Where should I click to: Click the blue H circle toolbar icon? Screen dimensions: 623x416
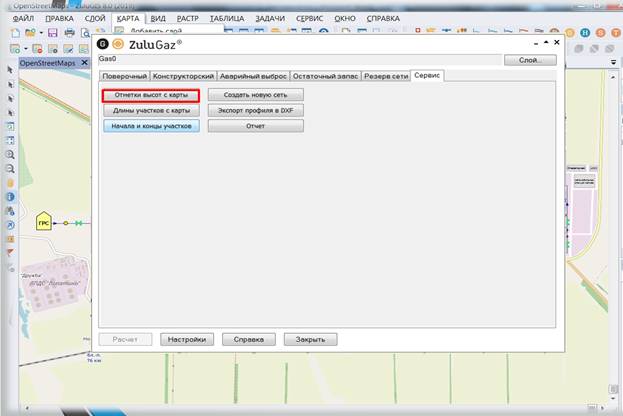point(583,33)
